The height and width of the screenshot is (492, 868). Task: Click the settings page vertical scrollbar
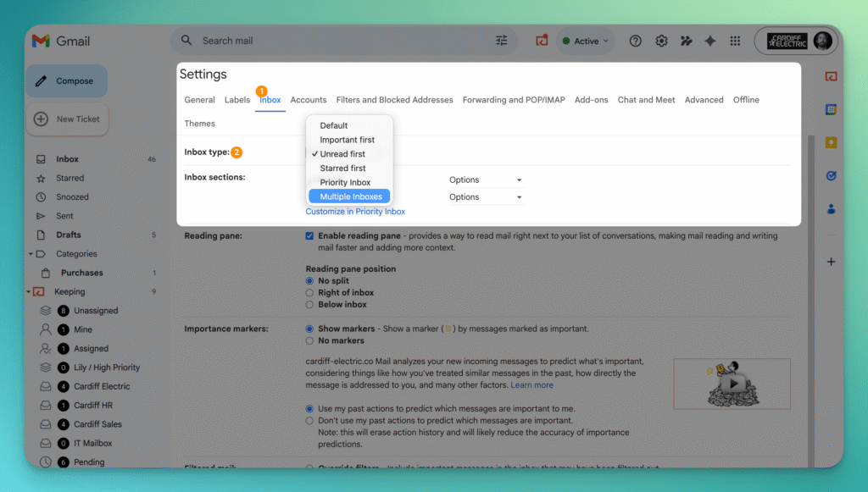point(811,301)
